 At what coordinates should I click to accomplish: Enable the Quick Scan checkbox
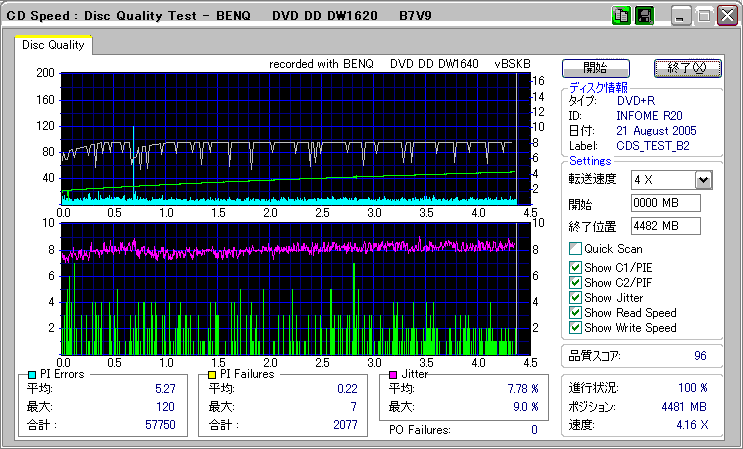(x=575, y=249)
